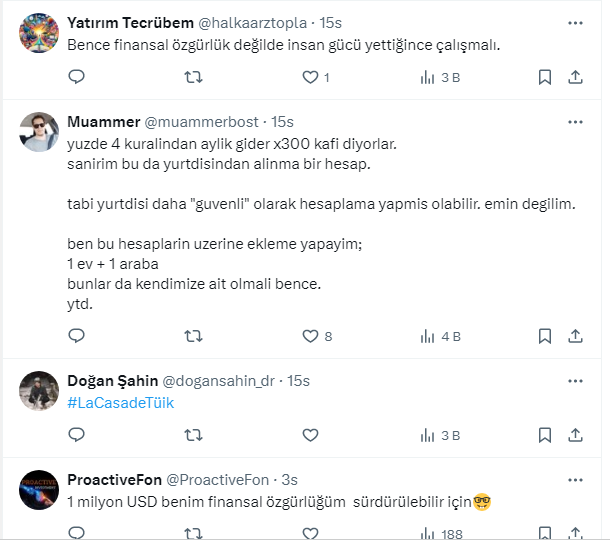610x540 pixels.
Task: Reply to Muammer's tweet
Action: (77, 336)
